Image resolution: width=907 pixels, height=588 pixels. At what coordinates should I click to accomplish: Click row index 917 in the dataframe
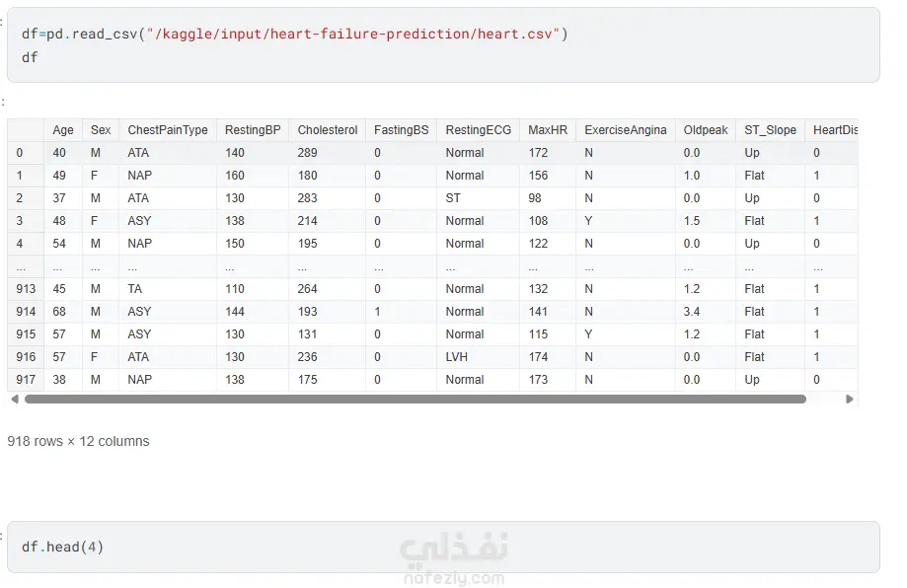pos(27,380)
